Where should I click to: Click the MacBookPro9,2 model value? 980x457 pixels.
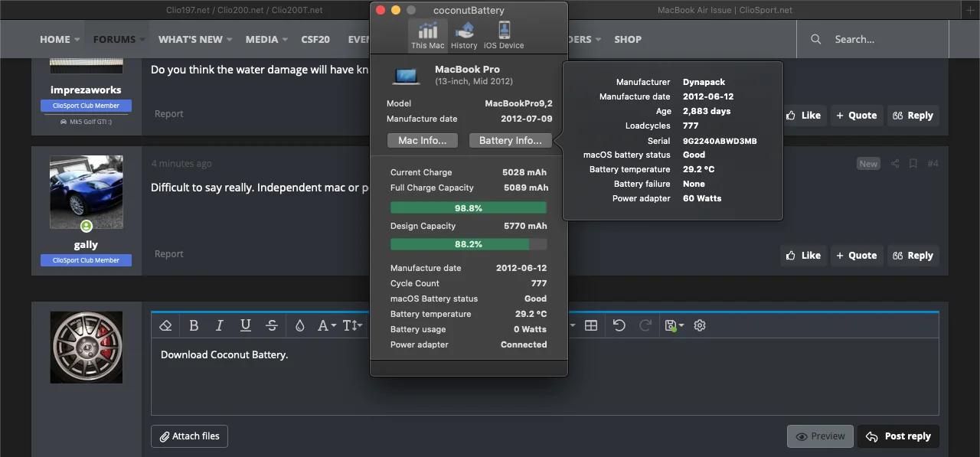pos(518,103)
